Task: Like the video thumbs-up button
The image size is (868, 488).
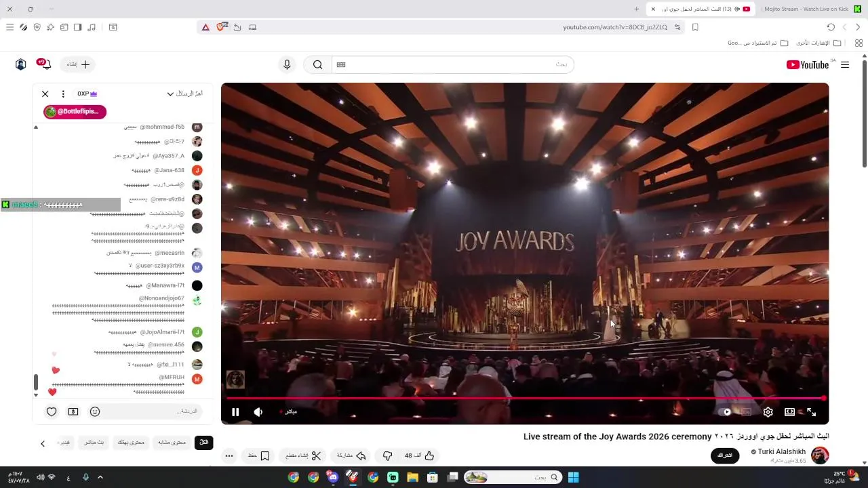Action: click(x=420, y=455)
